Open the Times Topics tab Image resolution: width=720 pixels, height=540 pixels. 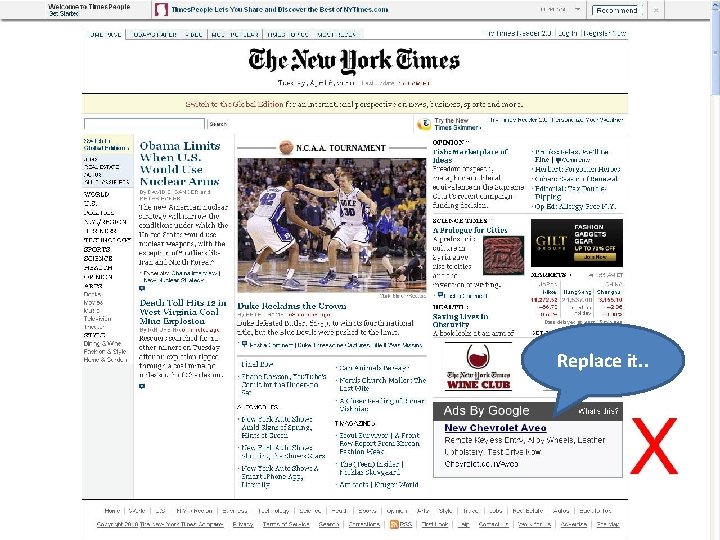pos(287,34)
